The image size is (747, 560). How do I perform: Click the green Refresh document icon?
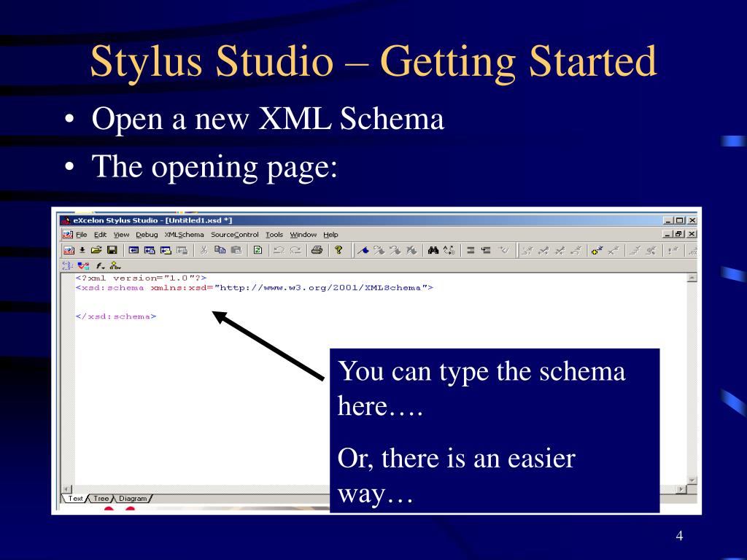coord(258,250)
